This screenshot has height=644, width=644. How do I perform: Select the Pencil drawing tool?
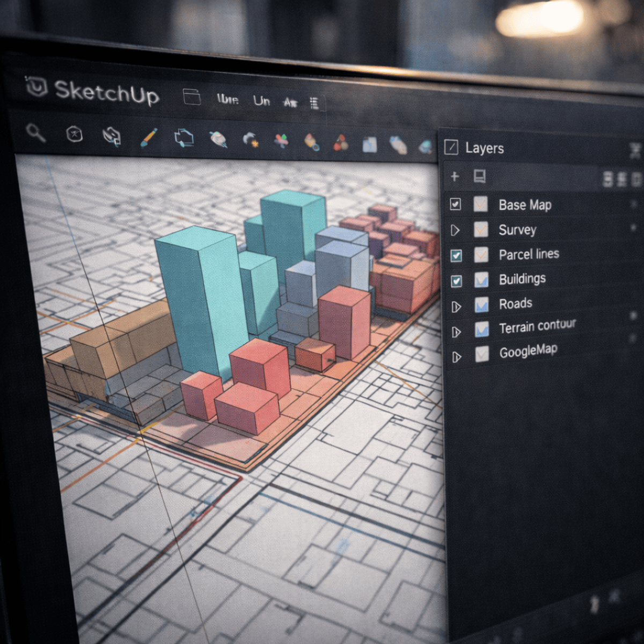149,137
